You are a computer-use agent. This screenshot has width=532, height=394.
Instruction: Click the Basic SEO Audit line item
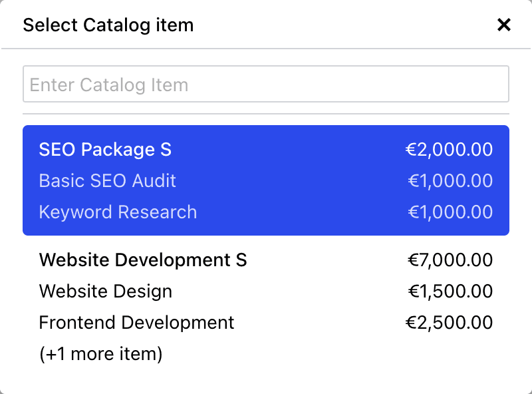(x=108, y=181)
